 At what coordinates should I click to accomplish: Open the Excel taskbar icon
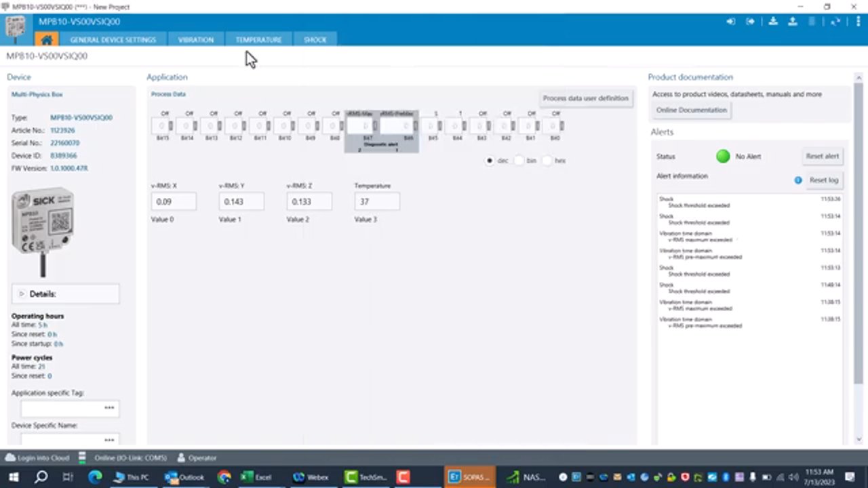pyautogui.click(x=256, y=477)
